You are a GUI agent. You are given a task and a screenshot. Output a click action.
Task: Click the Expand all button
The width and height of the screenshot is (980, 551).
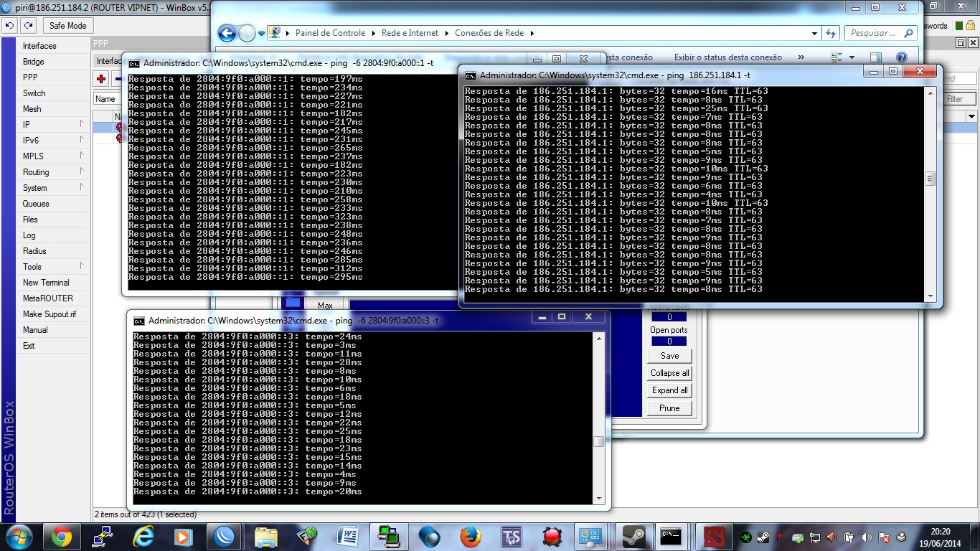tap(669, 390)
